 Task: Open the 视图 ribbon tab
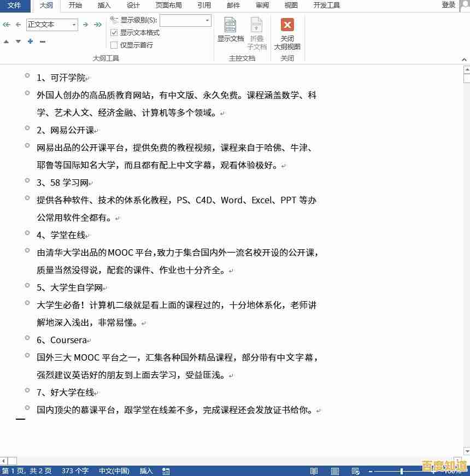click(x=291, y=5)
